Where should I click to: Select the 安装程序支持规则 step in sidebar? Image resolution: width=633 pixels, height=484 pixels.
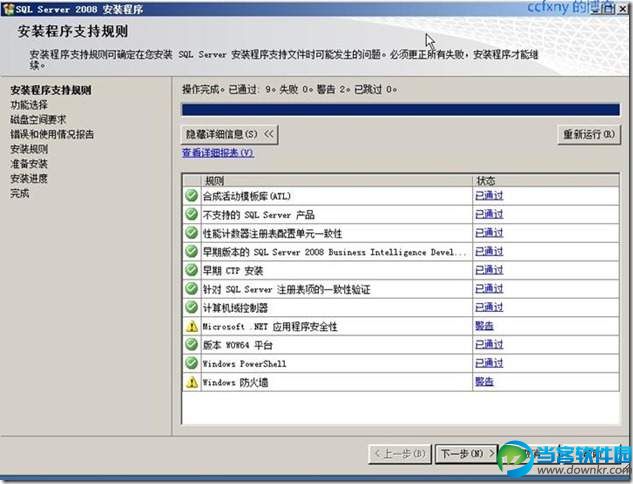[51, 90]
